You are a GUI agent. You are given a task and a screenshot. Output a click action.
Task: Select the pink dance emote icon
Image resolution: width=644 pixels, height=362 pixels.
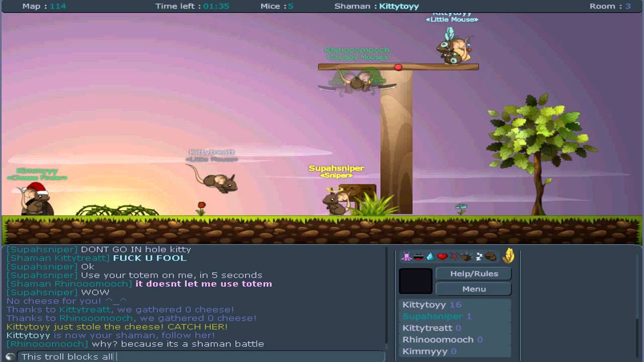click(406, 256)
